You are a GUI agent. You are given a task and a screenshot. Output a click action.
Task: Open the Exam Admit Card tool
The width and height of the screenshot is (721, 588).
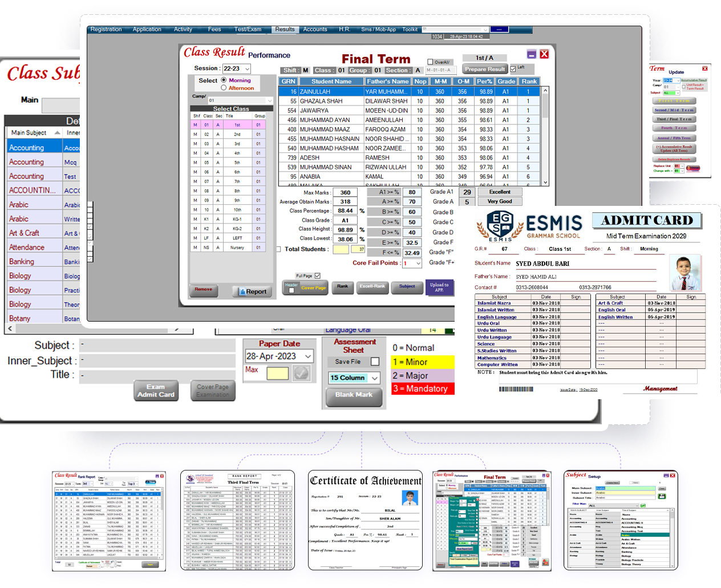(156, 391)
